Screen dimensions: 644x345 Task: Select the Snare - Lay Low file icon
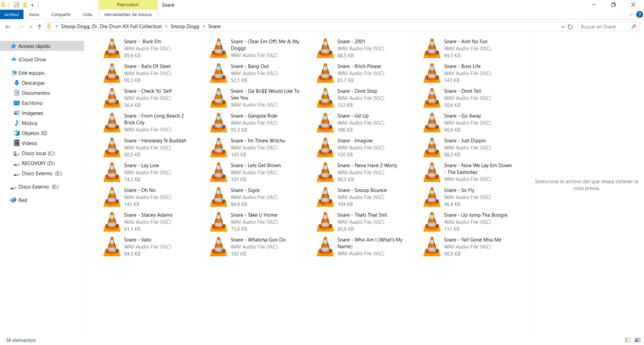111,172
